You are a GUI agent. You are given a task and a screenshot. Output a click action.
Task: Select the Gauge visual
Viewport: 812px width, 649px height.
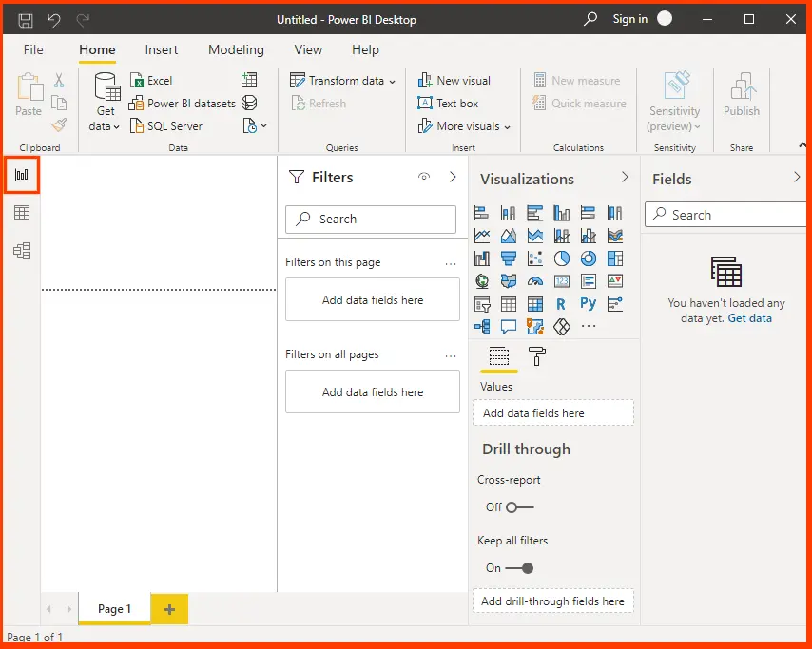pyautogui.click(x=535, y=281)
